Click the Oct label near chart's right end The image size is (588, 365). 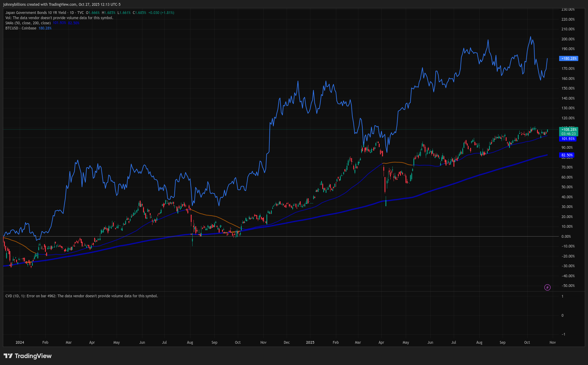click(527, 343)
